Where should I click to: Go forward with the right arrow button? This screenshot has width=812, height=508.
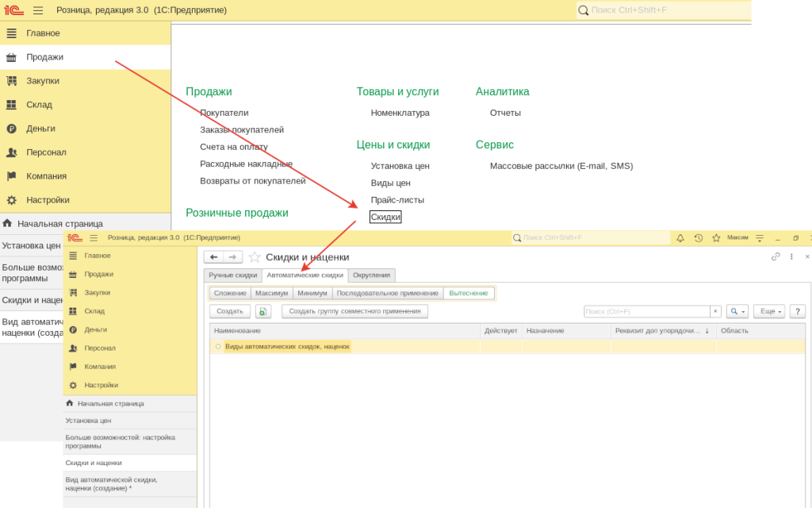pyautogui.click(x=232, y=257)
